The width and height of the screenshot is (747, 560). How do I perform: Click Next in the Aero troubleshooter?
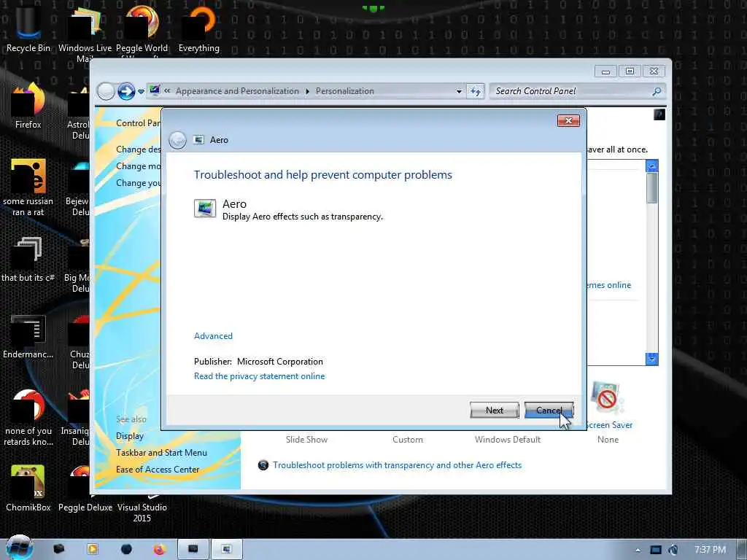(x=494, y=410)
